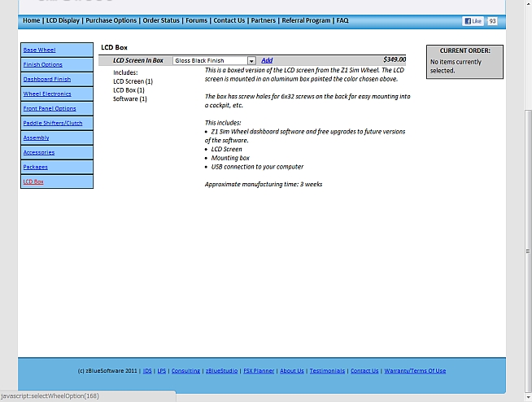This screenshot has height=402, width=532.
Task: Open Warranty/Terms Of Use footer link
Action: click(415, 371)
